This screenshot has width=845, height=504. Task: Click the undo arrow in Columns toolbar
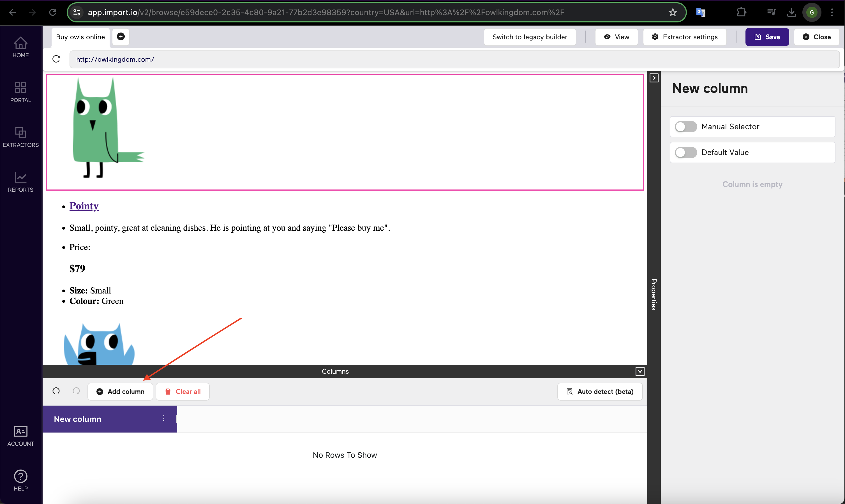coord(56,391)
